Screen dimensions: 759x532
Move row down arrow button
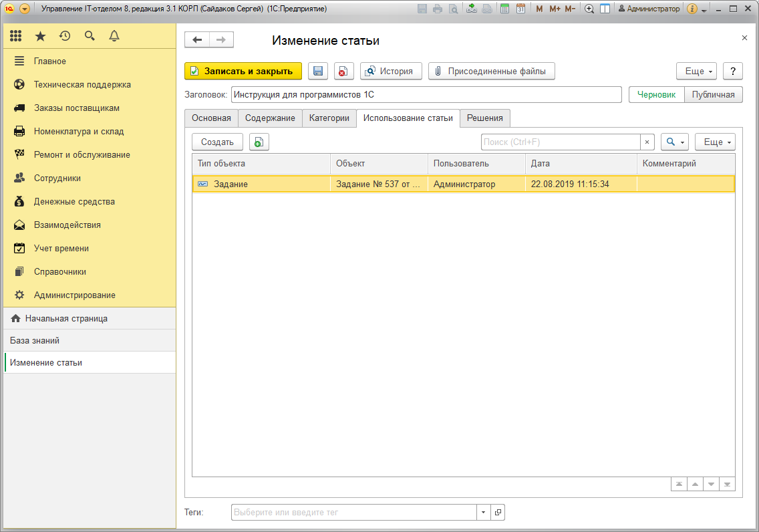tap(711, 484)
